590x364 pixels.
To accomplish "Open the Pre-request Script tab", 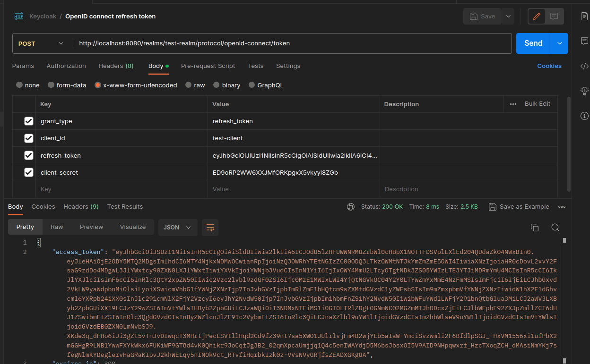I will coord(208,66).
